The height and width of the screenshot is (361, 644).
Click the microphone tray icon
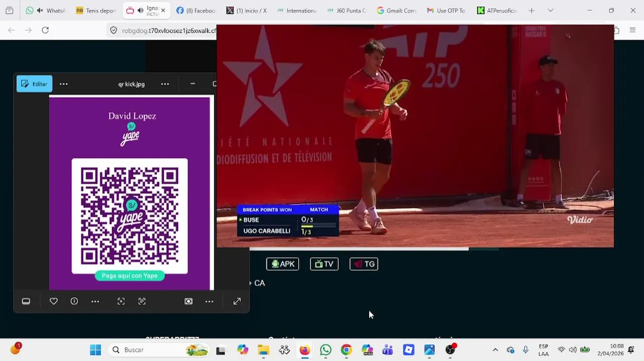coord(526,349)
